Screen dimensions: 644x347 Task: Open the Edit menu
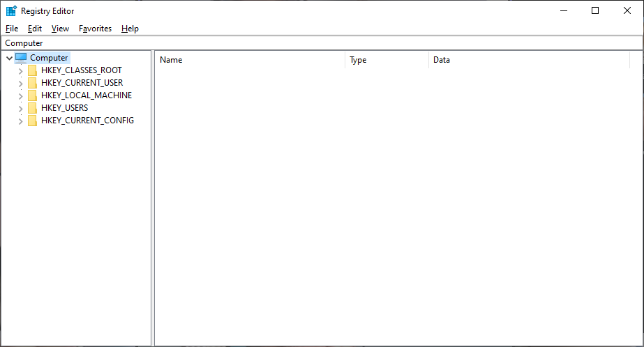35,29
